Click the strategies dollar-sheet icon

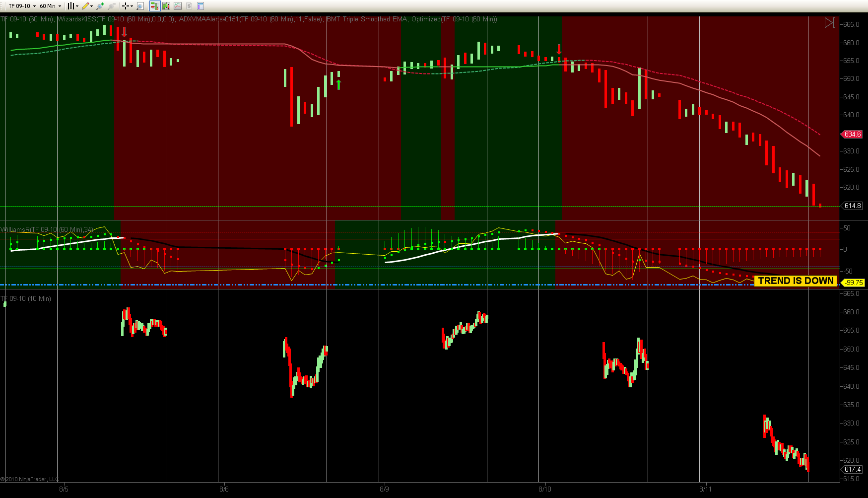tap(189, 6)
